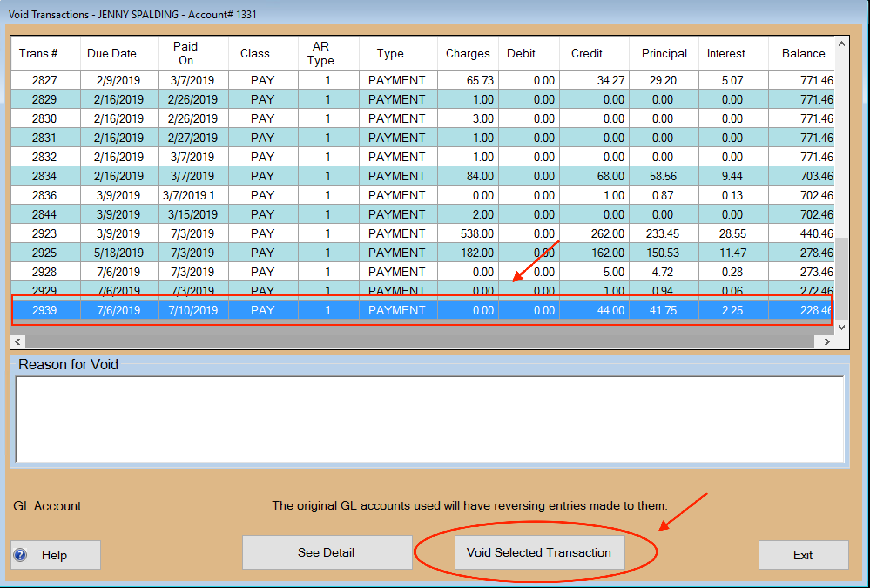The height and width of the screenshot is (588, 870).
Task: Click the Balance column header
Action: tap(803, 54)
